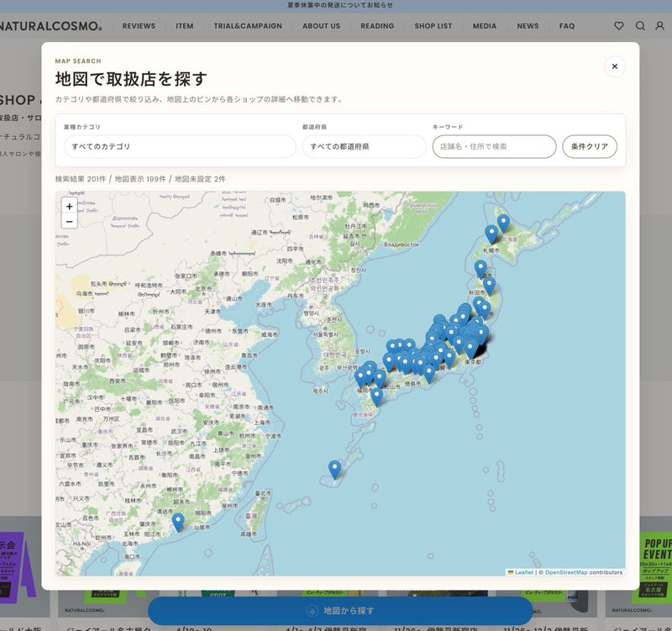Open the SHOP LIST menu item

click(433, 26)
